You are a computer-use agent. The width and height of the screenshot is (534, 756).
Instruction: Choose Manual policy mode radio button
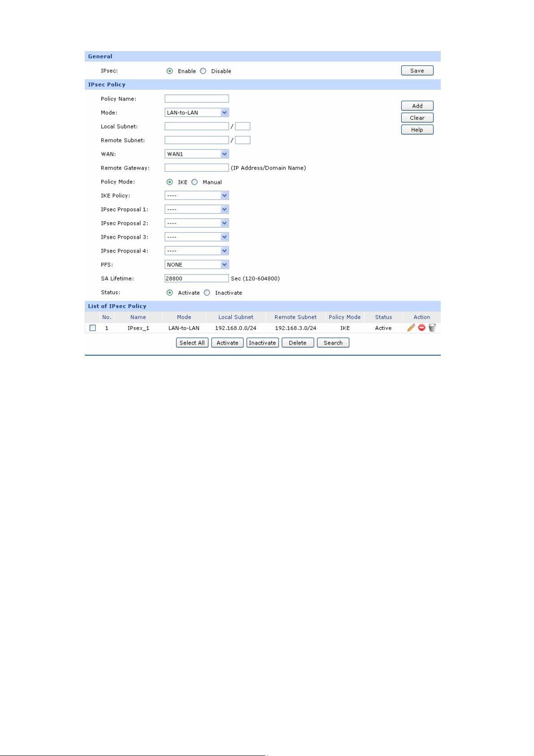[x=195, y=182]
